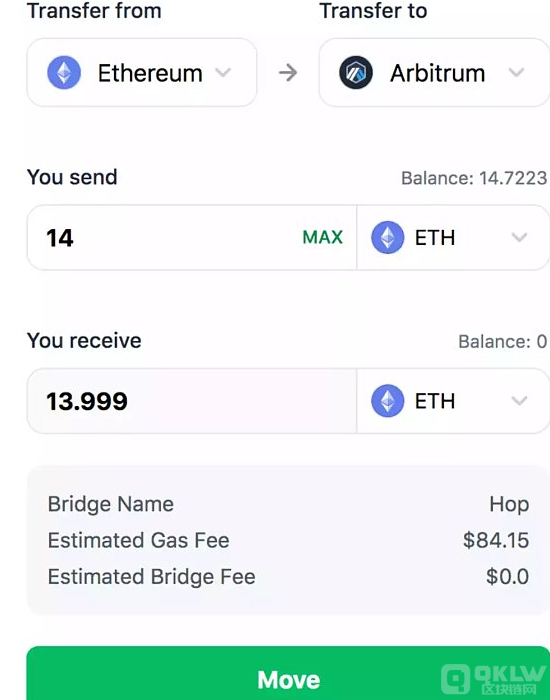Click the receive Balance: 0 text

(503, 342)
